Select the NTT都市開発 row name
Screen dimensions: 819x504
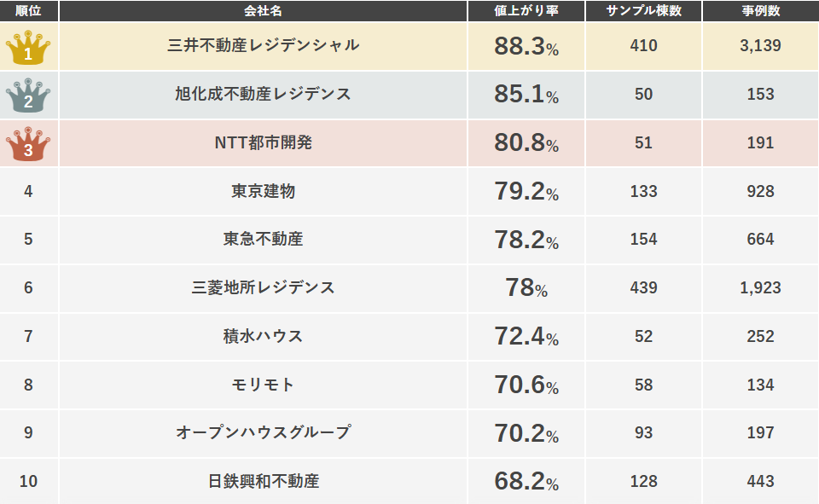click(264, 142)
